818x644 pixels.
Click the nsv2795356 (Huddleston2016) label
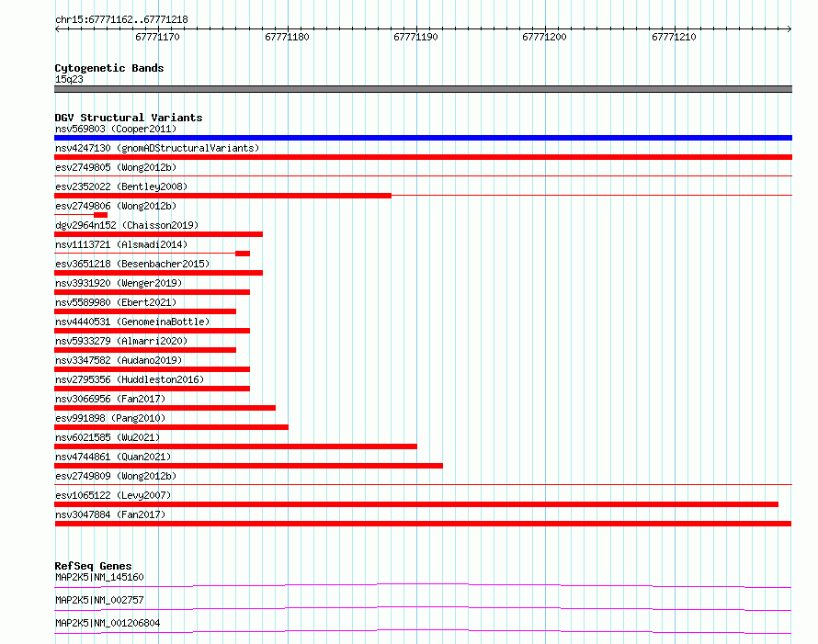point(130,379)
